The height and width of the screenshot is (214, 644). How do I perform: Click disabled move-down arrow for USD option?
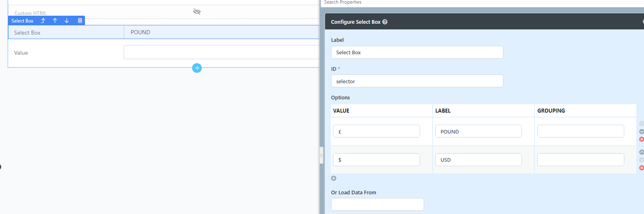coord(642,160)
